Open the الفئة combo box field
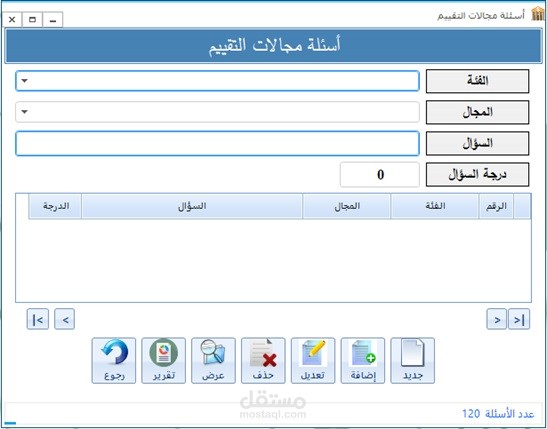This screenshot has width=547, height=429. click(x=217, y=81)
